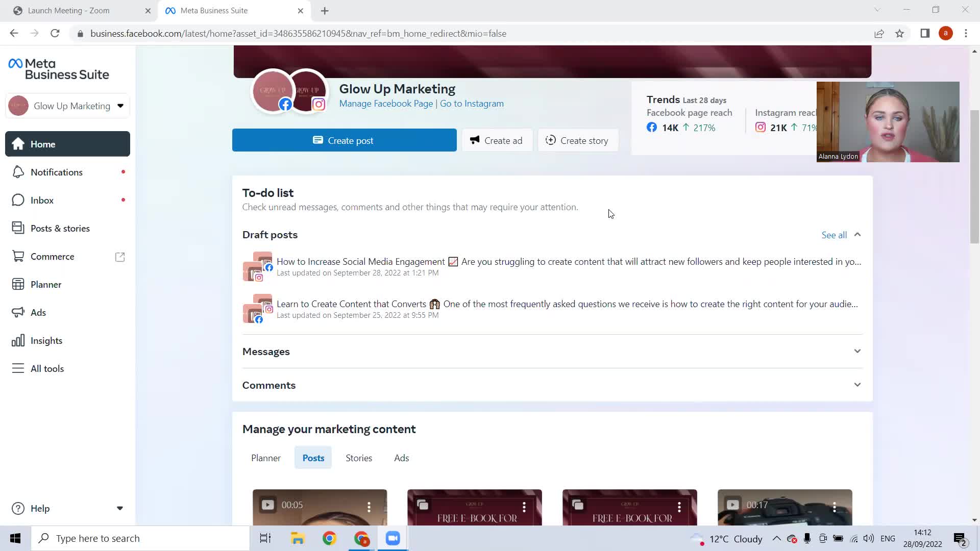Image resolution: width=980 pixels, height=551 pixels.
Task: Click the Create ad button
Action: click(x=497, y=140)
